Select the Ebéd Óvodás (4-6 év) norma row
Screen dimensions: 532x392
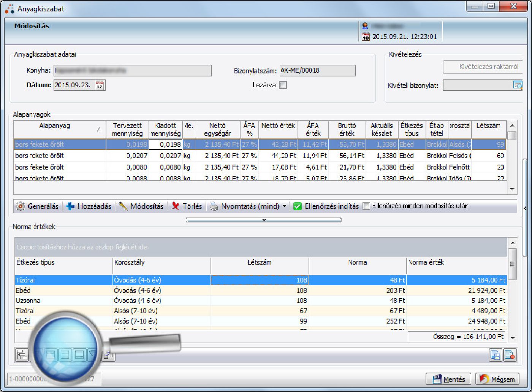coord(138,290)
